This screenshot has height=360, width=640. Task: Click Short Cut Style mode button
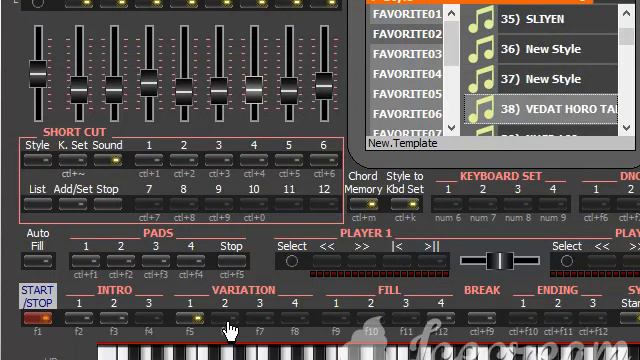pos(38,160)
